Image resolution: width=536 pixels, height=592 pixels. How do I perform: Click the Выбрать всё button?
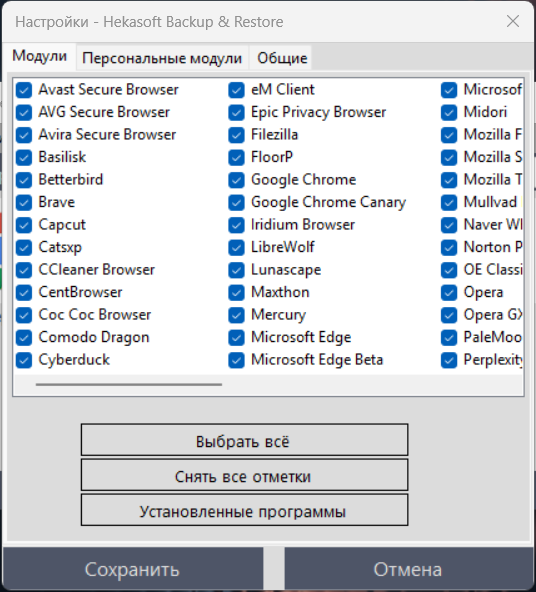pyautogui.click(x=244, y=440)
